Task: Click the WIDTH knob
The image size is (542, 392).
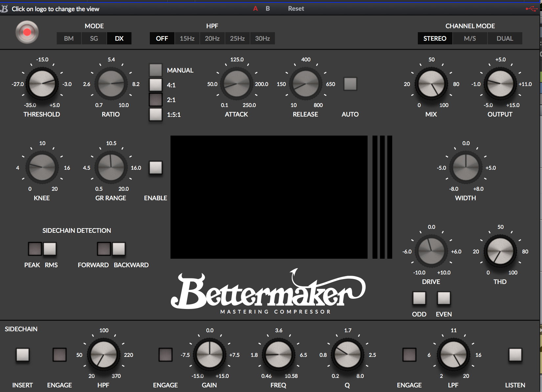Action: pos(466,167)
